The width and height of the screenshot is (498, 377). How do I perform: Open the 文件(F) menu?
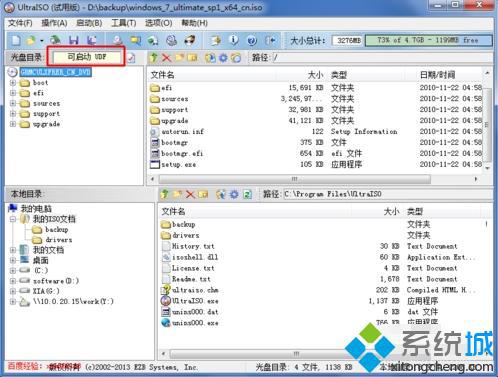pos(20,23)
